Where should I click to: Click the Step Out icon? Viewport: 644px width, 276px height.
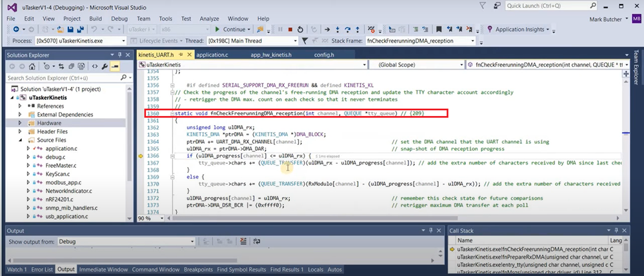(x=357, y=30)
